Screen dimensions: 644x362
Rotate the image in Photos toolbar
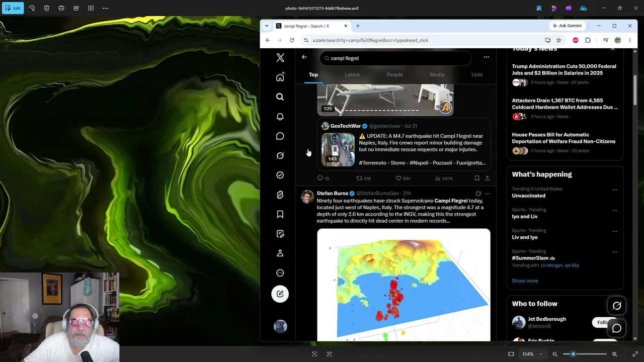32,8
